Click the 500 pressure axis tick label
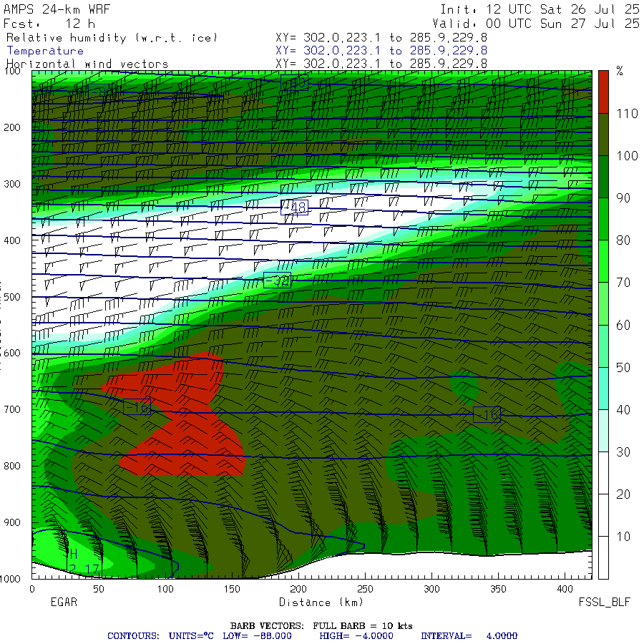644x644 pixels. pos(12,296)
